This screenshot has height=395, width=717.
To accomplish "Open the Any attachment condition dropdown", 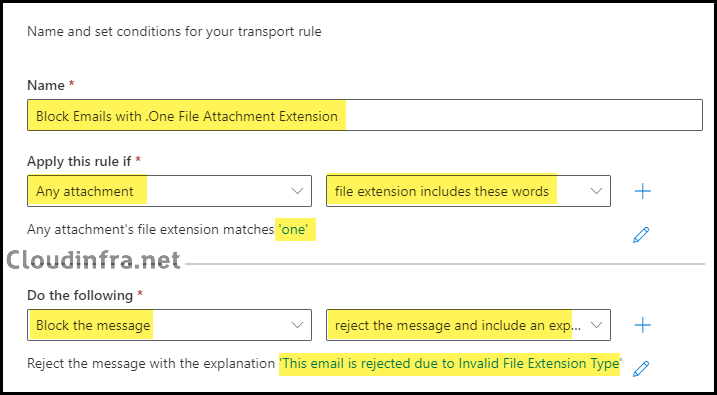I will click(169, 191).
